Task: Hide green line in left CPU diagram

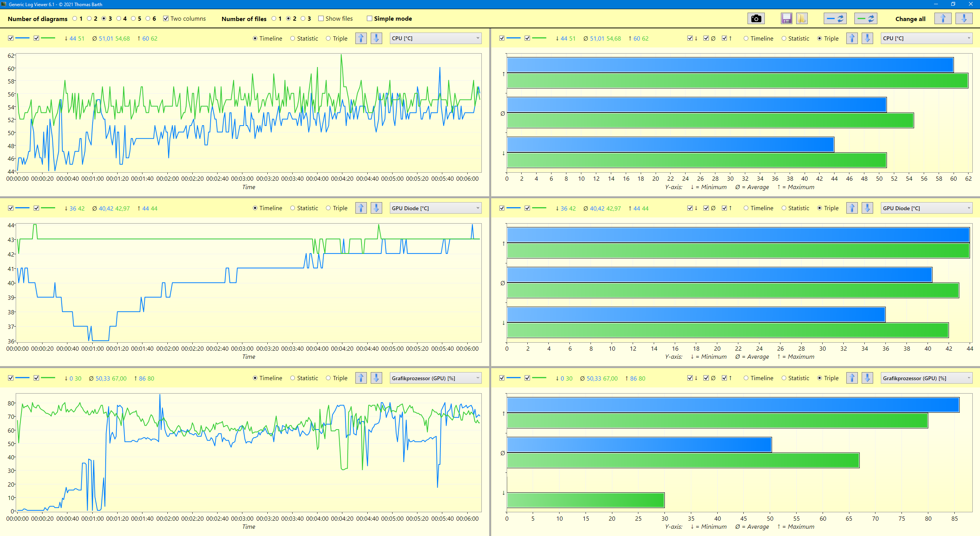Action: 36,38
